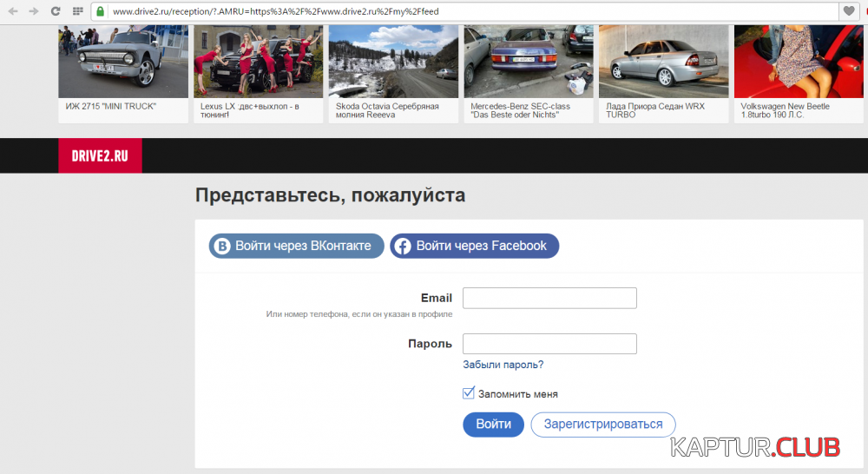This screenshot has width=868, height=474.
Task: Open the Skoda Octavia car thumbnail
Action: tap(392, 62)
